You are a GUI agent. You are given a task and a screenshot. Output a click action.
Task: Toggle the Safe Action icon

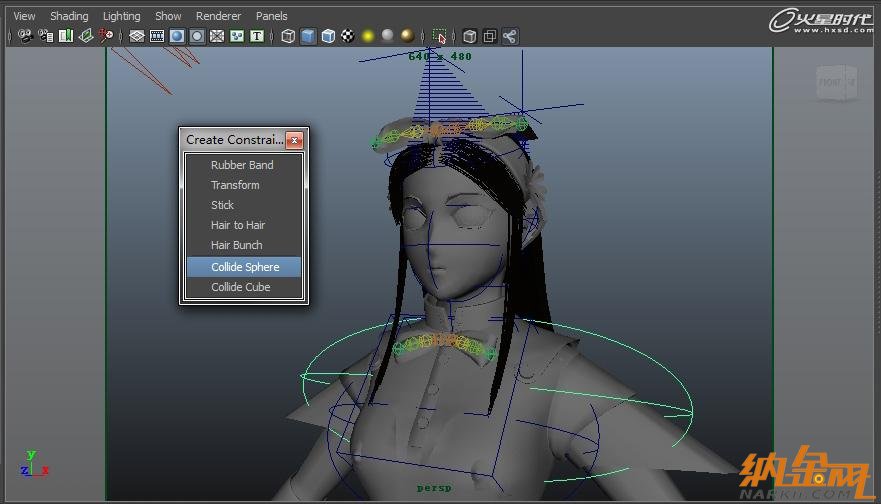click(237, 37)
